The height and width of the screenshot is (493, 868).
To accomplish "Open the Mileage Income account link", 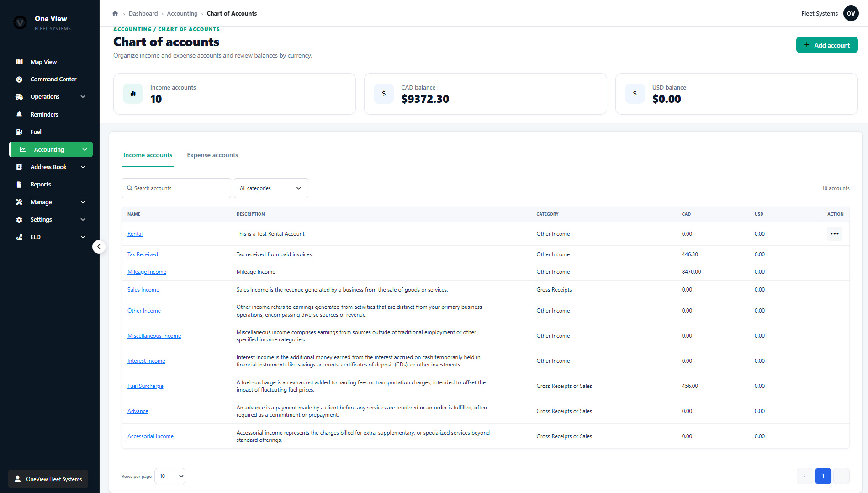I will click(x=147, y=272).
